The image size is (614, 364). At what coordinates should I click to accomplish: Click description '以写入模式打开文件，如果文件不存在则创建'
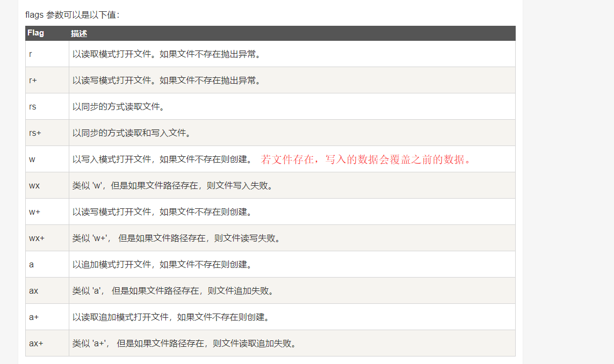click(x=162, y=159)
